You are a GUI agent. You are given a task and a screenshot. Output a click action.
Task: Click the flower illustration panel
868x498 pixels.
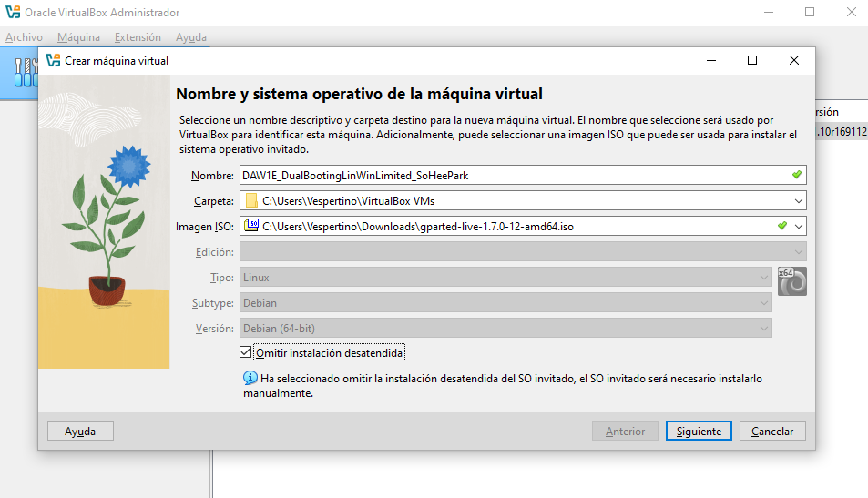104,222
